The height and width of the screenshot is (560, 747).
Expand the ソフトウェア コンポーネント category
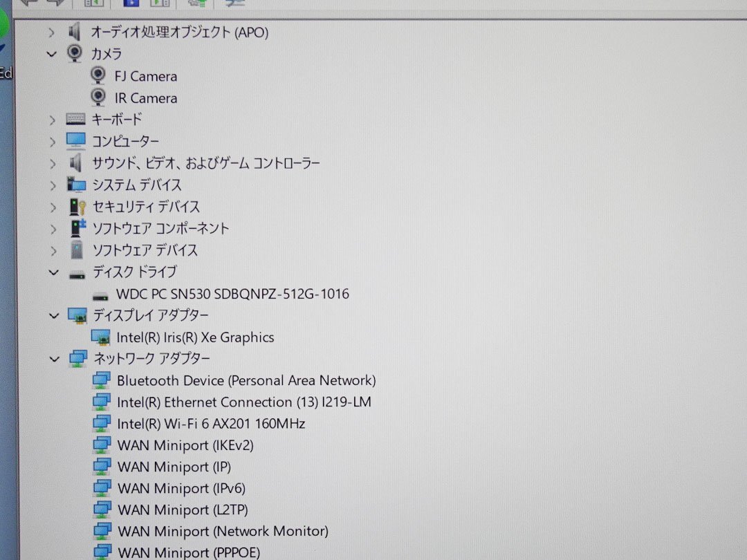tap(53, 229)
